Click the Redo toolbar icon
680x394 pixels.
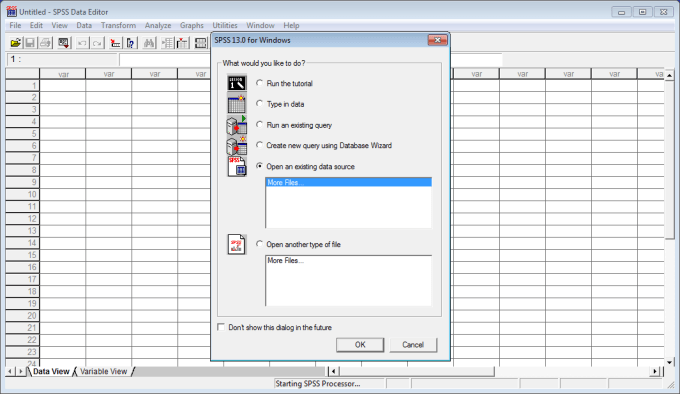[x=97, y=42]
